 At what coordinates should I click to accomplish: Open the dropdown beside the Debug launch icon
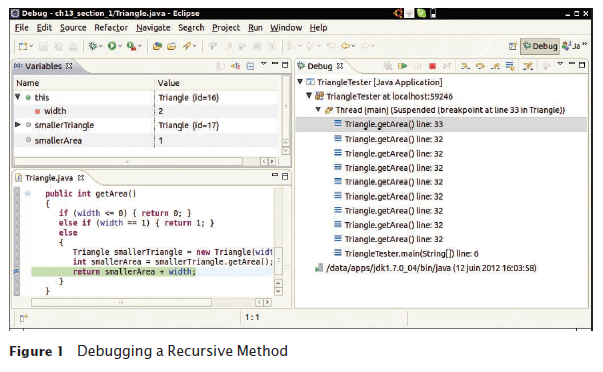[x=101, y=46]
